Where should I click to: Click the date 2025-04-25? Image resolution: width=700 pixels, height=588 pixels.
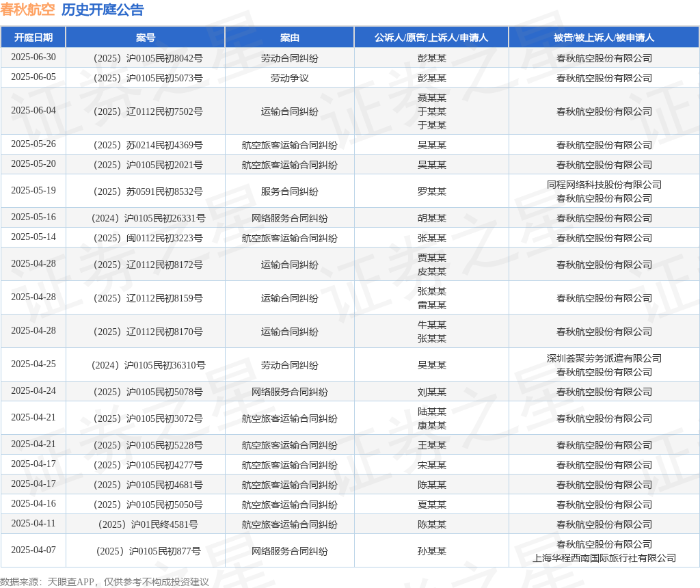coord(33,364)
